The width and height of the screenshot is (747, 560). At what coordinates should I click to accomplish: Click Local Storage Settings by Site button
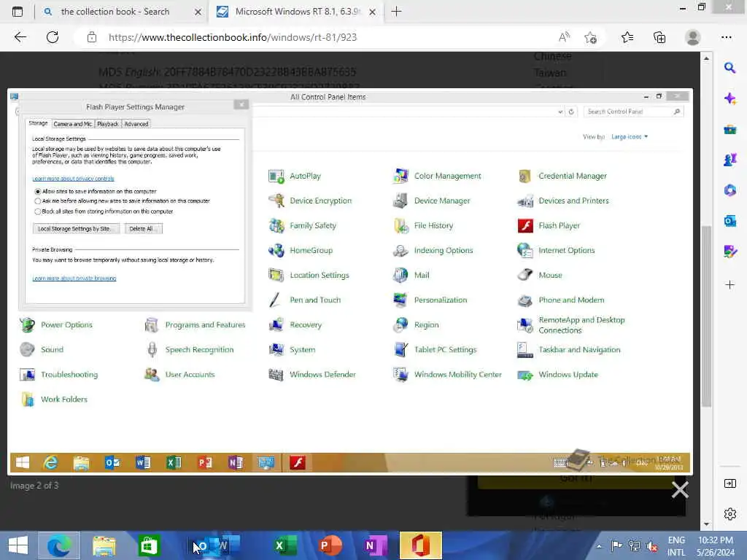75,229
